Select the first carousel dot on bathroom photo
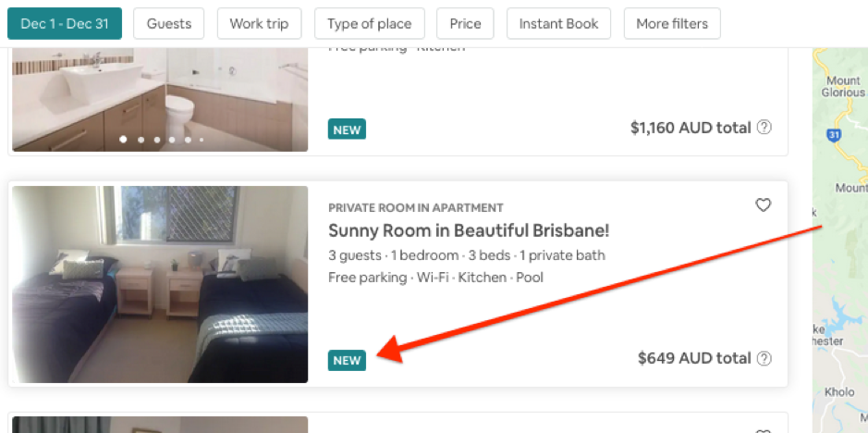This screenshot has height=433, width=868. [x=123, y=139]
